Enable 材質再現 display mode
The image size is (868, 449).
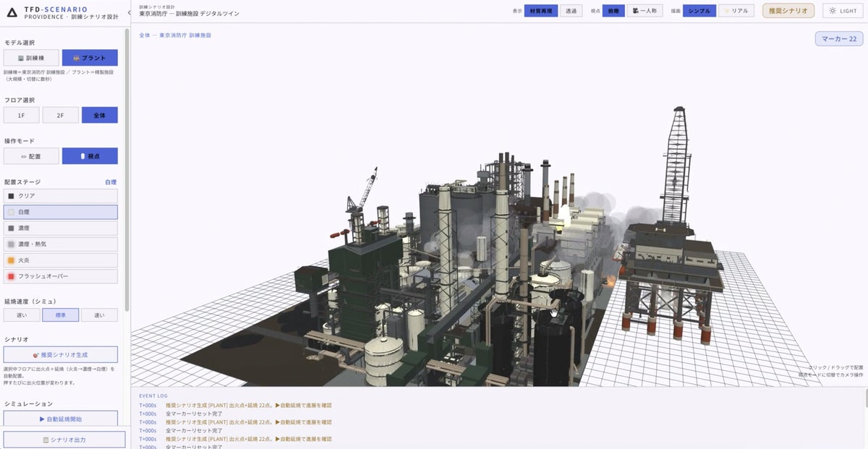(x=541, y=11)
